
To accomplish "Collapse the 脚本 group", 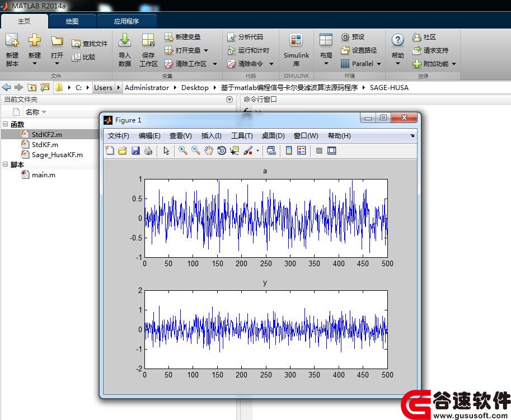I will pyautogui.click(x=5, y=164).
